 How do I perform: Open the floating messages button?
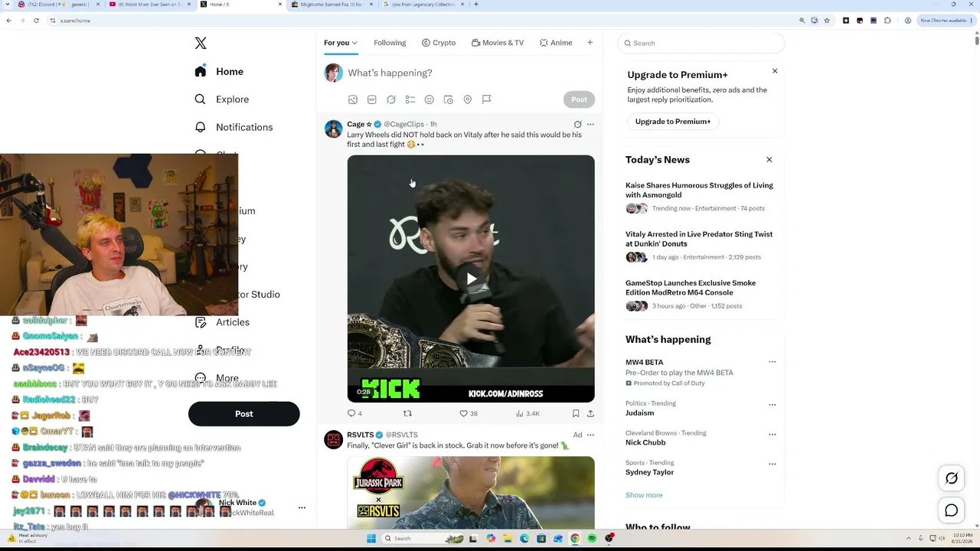(x=952, y=510)
